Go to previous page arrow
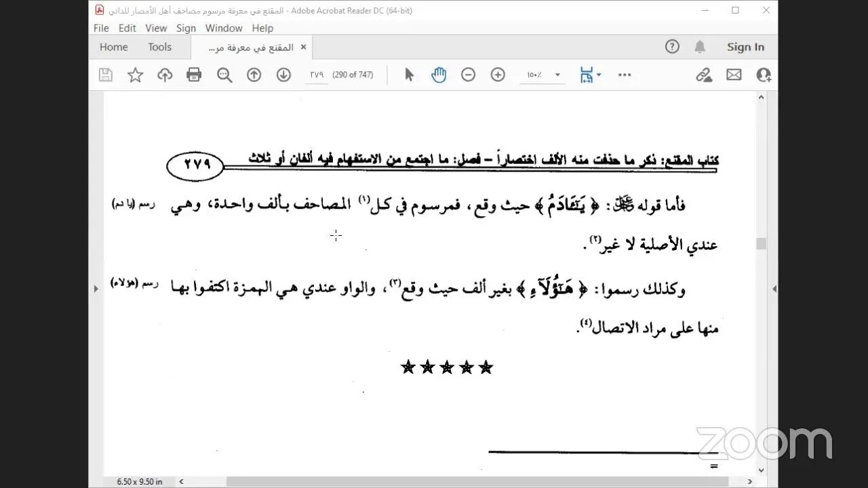 [254, 75]
